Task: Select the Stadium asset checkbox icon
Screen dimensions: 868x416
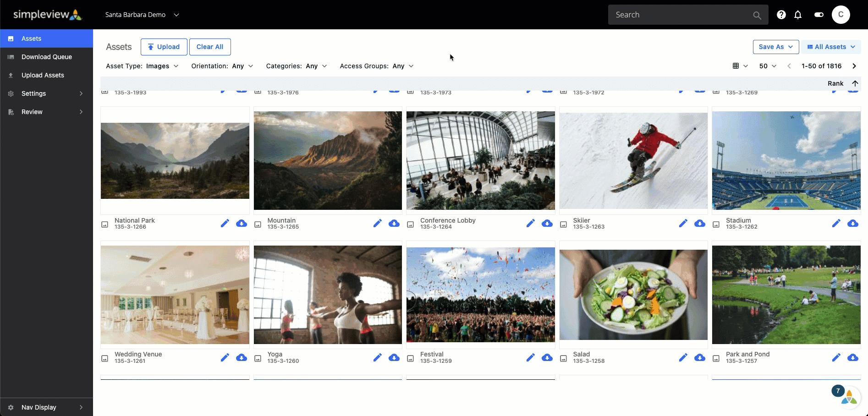Action: [716, 224]
